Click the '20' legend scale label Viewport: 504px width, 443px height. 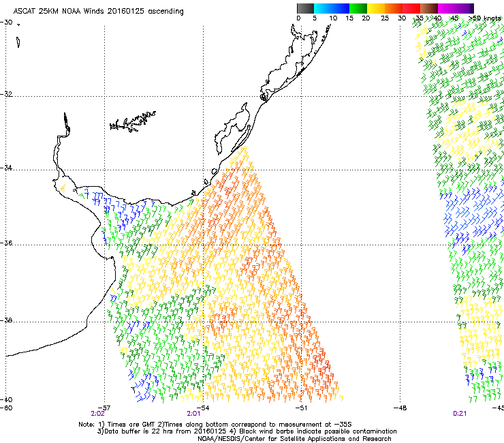click(366, 18)
